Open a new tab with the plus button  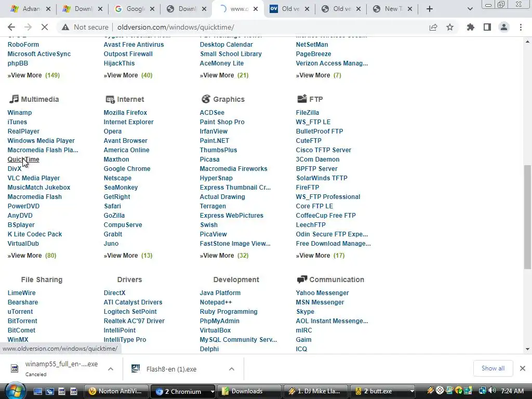(x=430, y=9)
